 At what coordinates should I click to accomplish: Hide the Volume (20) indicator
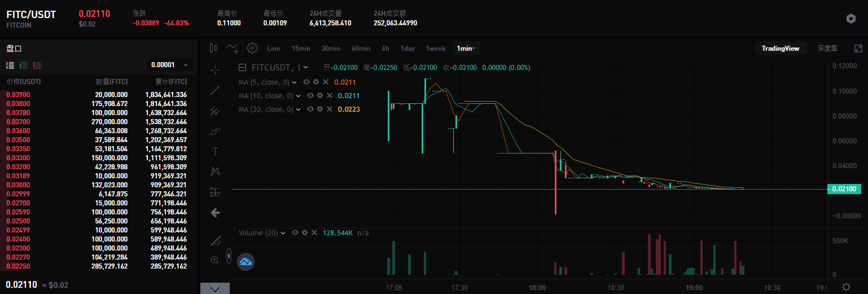pos(295,232)
